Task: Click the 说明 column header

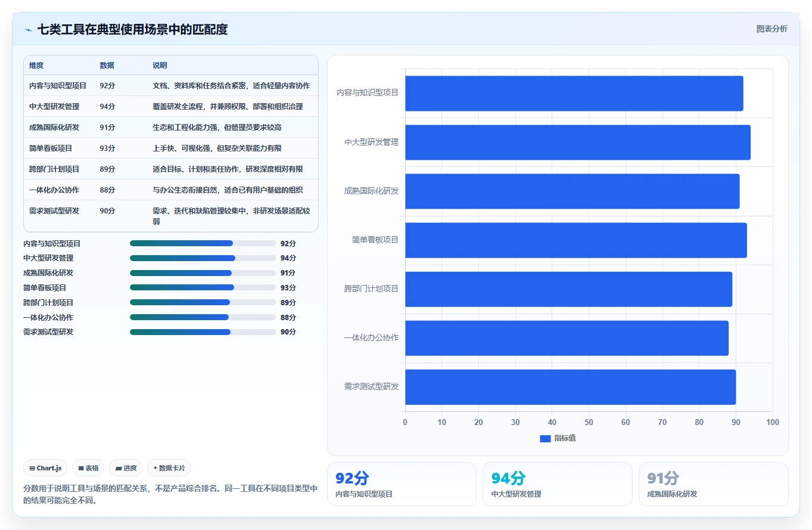Action: (160, 66)
